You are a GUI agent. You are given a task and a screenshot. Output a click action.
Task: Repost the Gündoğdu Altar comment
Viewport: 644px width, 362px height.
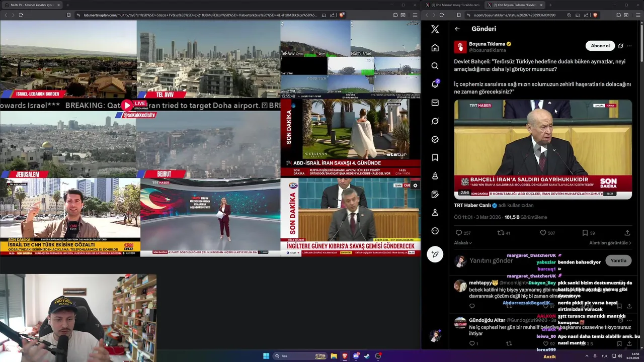pyautogui.click(x=509, y=343)
